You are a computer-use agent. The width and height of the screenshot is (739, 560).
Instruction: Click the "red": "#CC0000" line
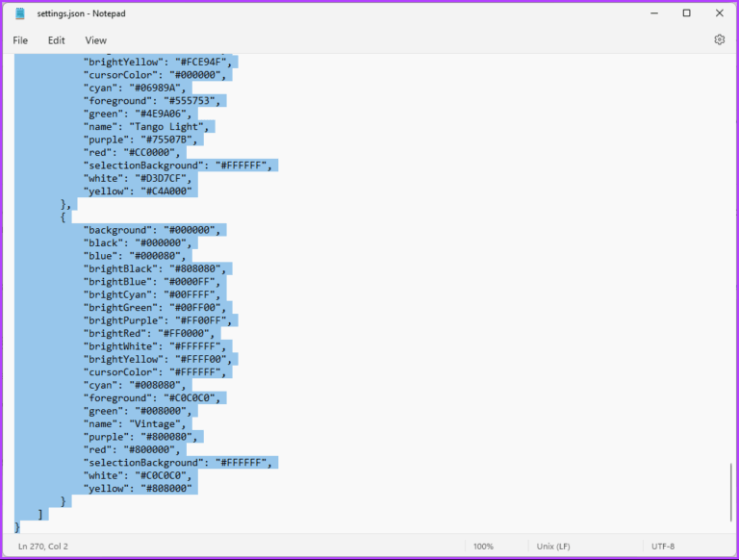[132, 153]
